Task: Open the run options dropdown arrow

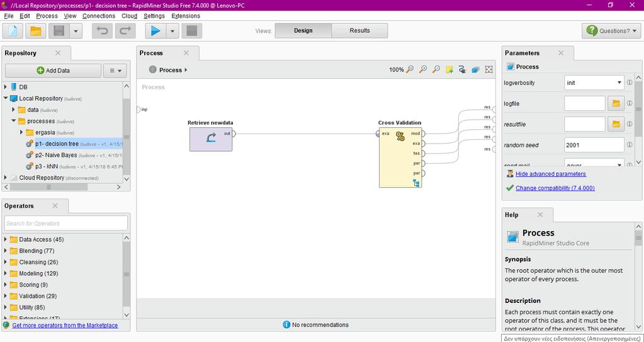Action: [x=172, y=31]
